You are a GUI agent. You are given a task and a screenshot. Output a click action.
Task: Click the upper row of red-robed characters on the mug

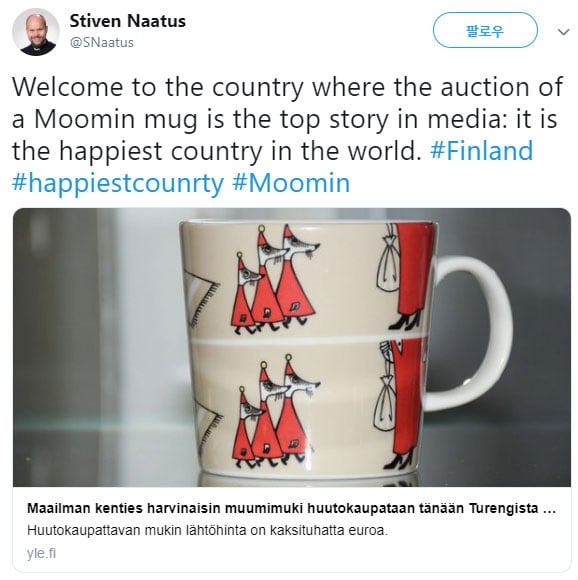tap(276, 279)
